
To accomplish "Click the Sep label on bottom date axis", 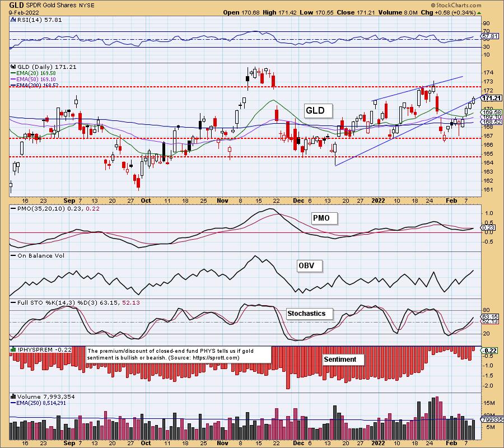I will click(x=69, y=443).
